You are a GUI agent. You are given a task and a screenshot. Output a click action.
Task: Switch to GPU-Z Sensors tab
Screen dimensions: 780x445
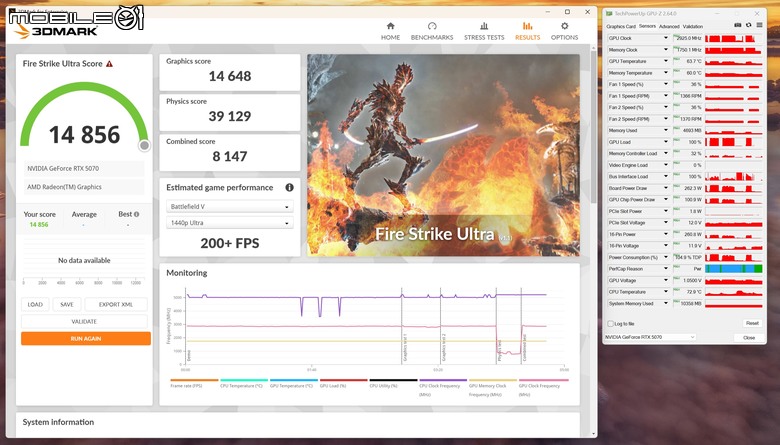pos(647,26)
